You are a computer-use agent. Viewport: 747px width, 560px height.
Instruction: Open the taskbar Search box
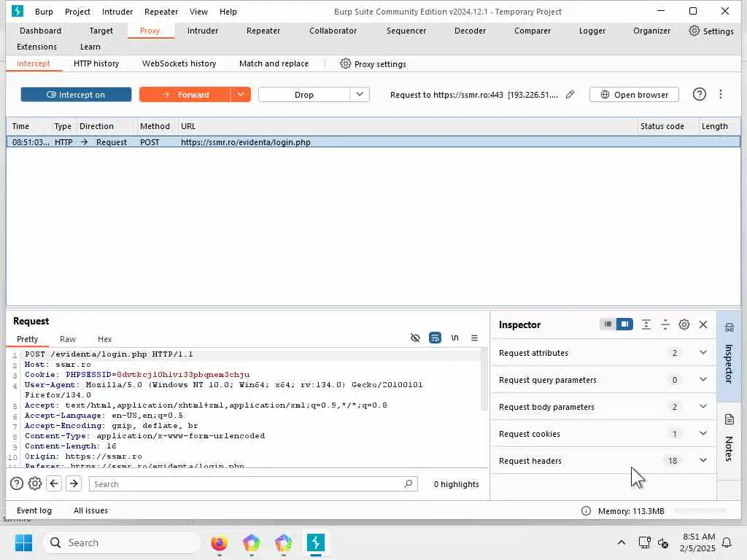[122, 542]
